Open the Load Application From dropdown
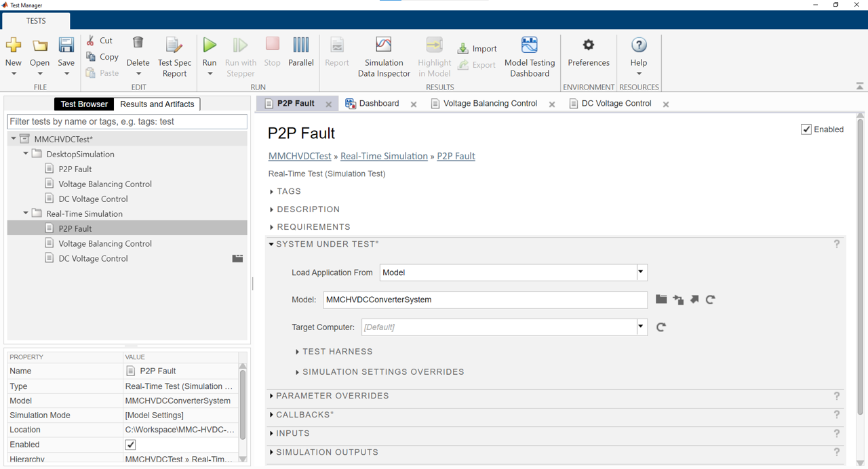 pyautogui.click(x=641, y=272)
